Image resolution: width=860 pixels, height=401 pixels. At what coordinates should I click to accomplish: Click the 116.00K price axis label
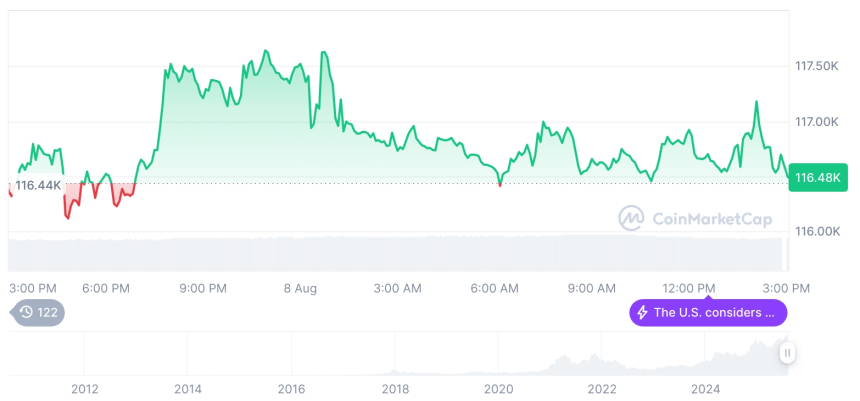click(816, 231)
